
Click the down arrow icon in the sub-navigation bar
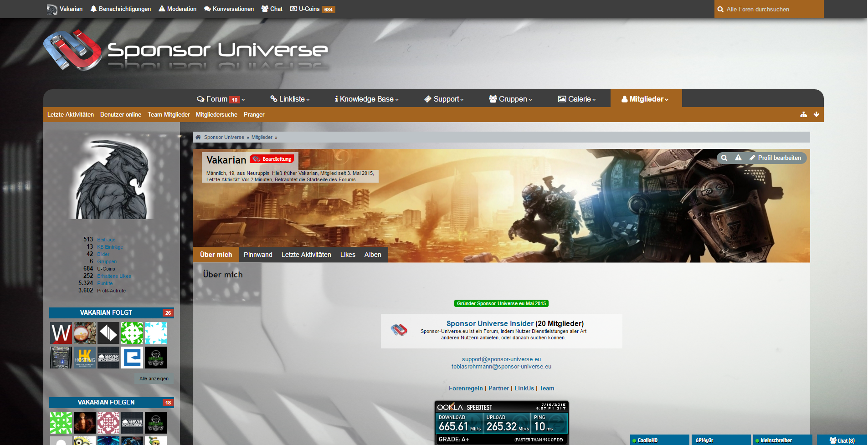816,114
